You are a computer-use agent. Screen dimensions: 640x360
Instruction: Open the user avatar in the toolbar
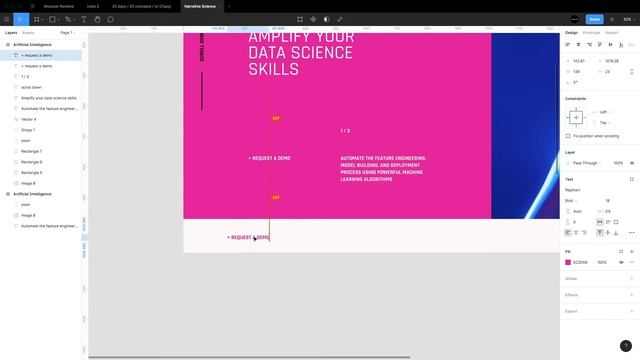pyautogui.click(x=575, y=19)
